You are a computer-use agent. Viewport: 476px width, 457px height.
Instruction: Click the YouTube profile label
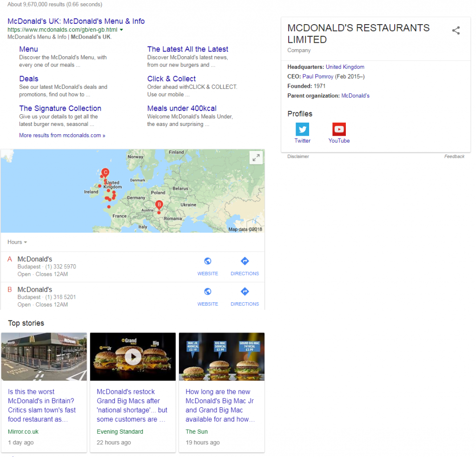pos(339,141)
